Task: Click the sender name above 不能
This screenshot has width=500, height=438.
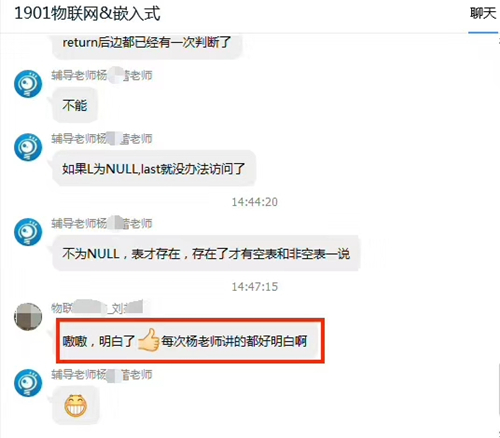Action: coord(102,76)
